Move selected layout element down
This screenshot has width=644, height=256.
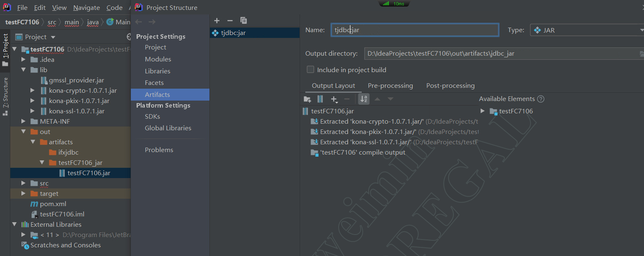click(x=391, y=99)
